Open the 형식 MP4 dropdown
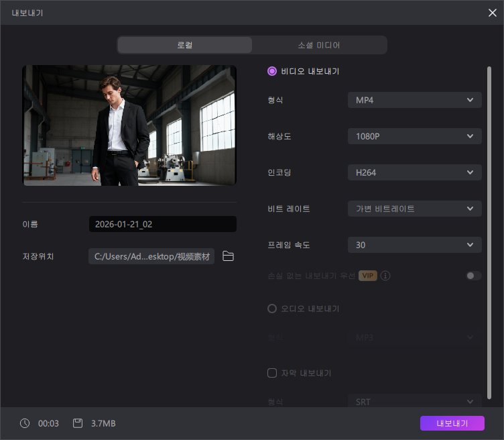 click(x=415, y=100)
